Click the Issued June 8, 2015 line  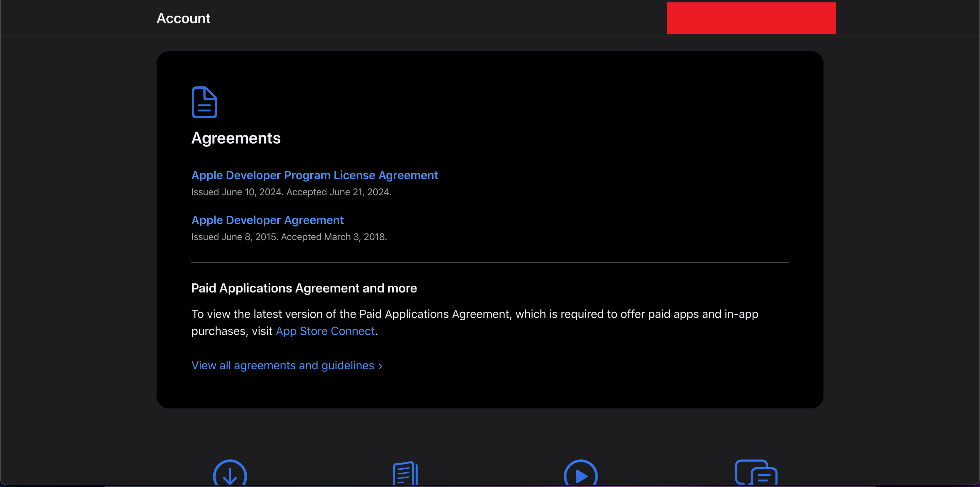tap(289, 237)
